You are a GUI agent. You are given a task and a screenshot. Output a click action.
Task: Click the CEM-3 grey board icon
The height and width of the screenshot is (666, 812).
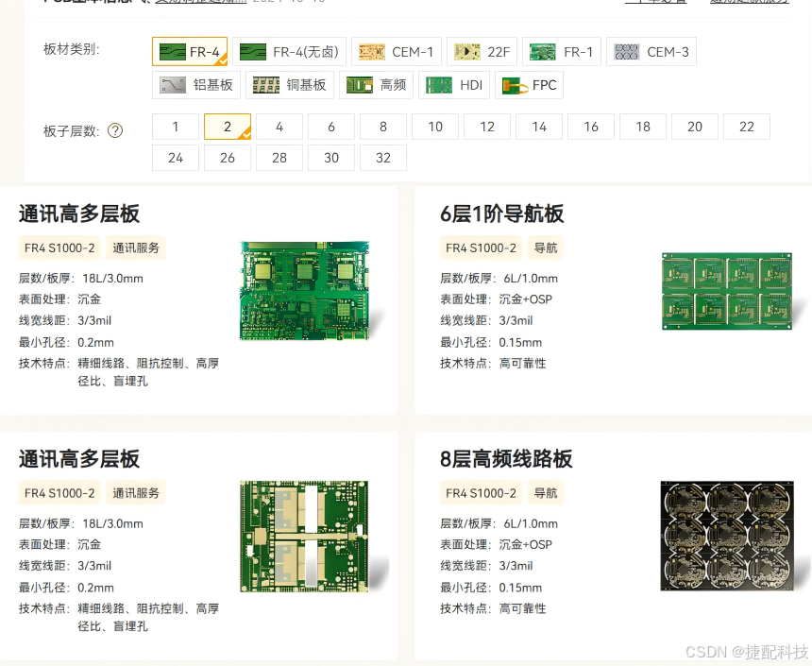[x=627, y=52]
